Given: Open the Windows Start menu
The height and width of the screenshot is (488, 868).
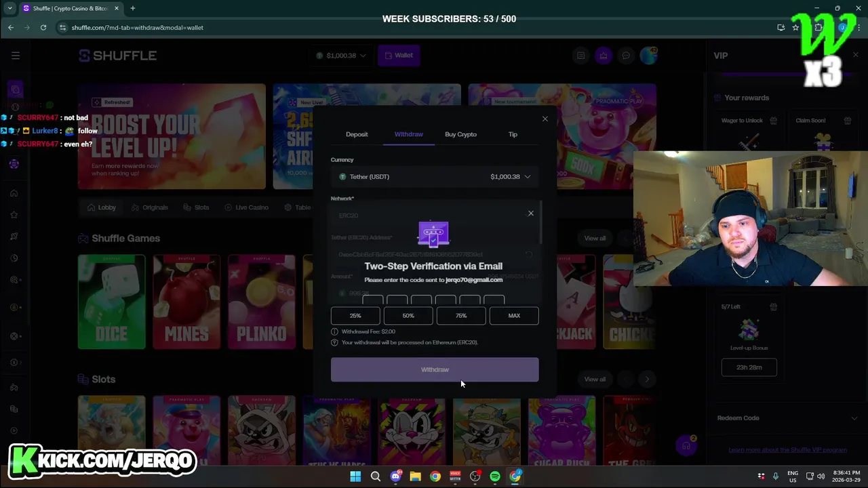Looking at the screenshot, I should [x=355, y=476].
